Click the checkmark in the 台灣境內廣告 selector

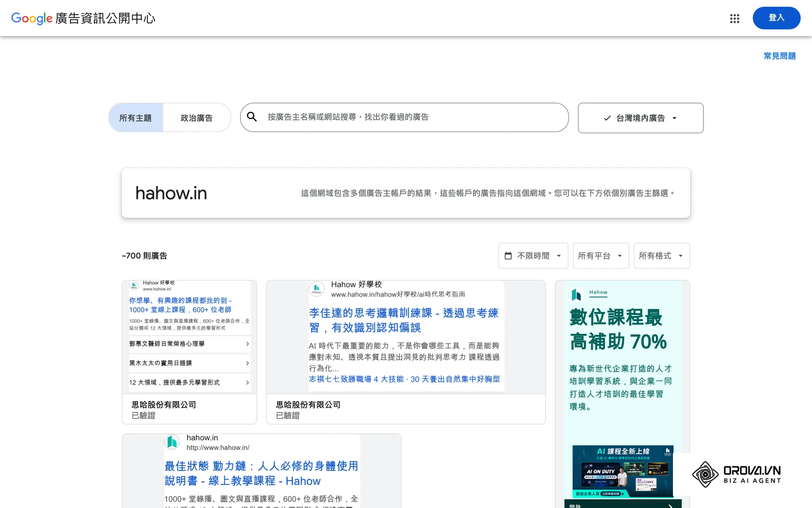[x=607, y=118]
